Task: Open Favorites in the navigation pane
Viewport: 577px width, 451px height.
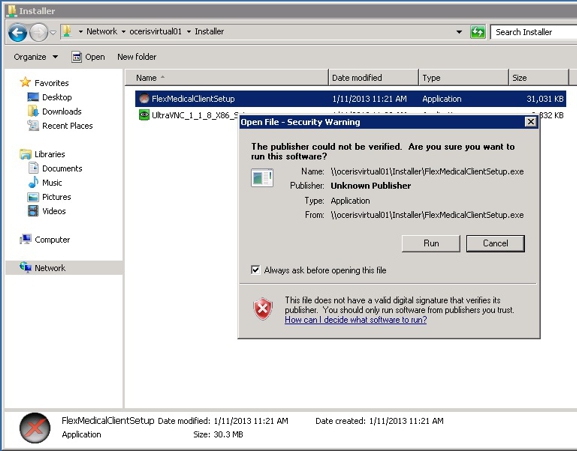Action: pos(52,83)
